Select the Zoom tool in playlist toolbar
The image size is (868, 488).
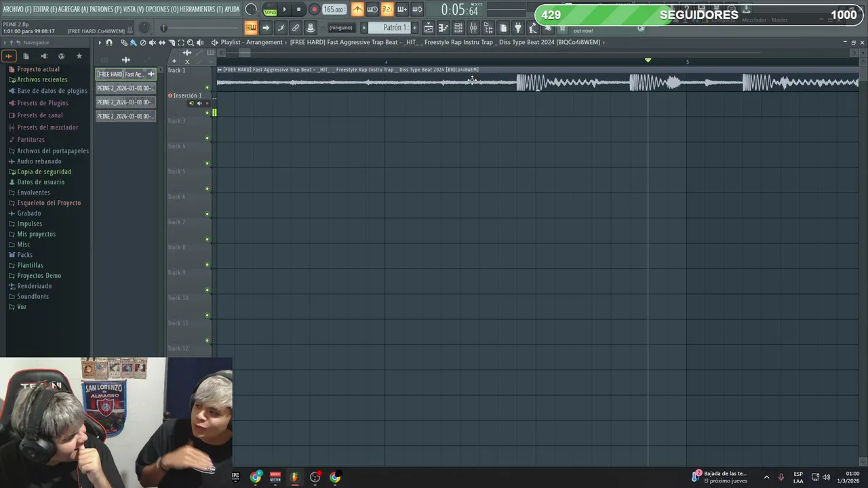point(191,43)
